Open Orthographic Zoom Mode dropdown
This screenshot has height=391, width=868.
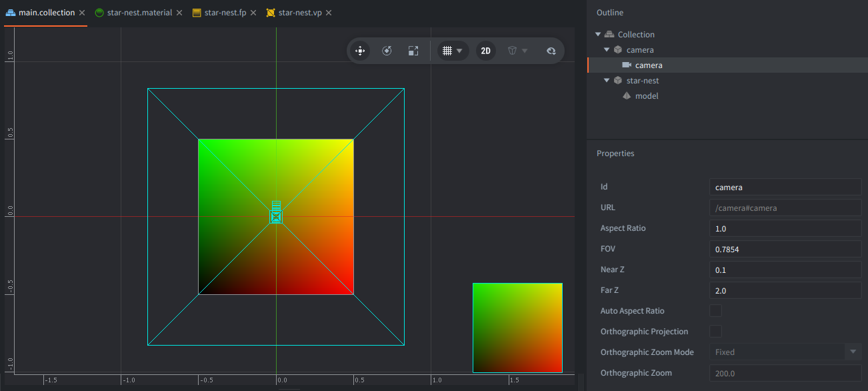786,352
